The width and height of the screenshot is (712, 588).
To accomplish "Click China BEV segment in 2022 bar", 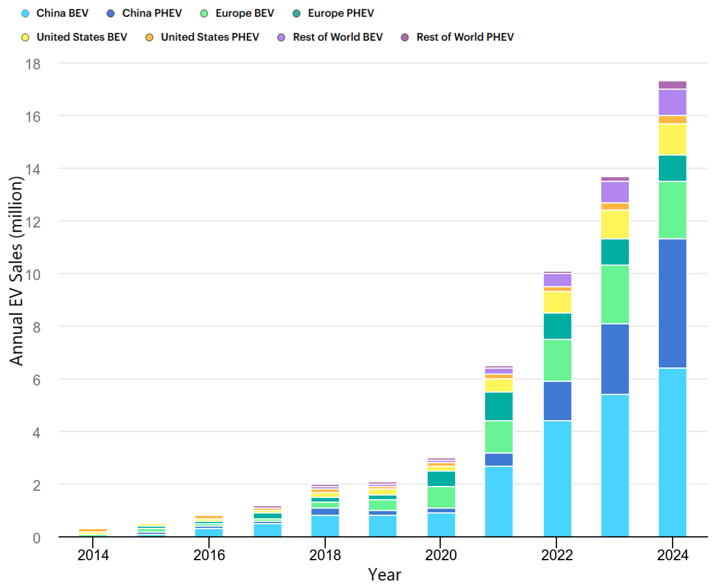I will [557, 479].
